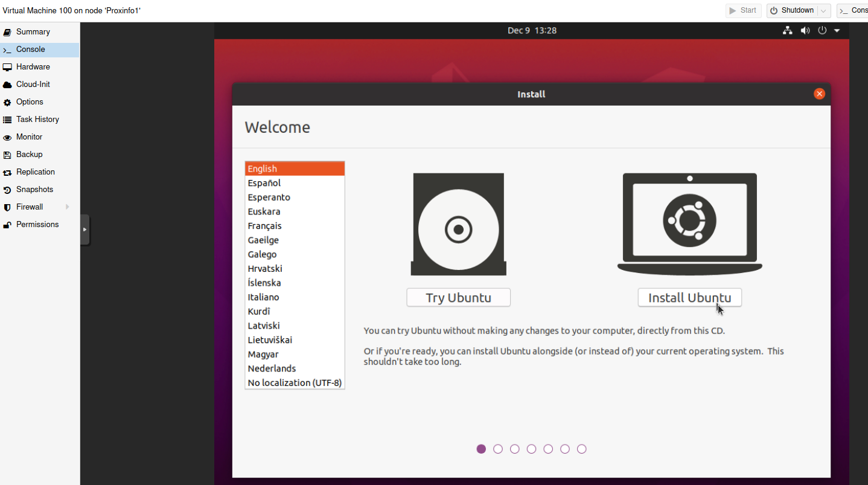Image resolution: width=868 pixels, height=485 pixels.
Task: Select Euskara language
Action: (295, 211)
